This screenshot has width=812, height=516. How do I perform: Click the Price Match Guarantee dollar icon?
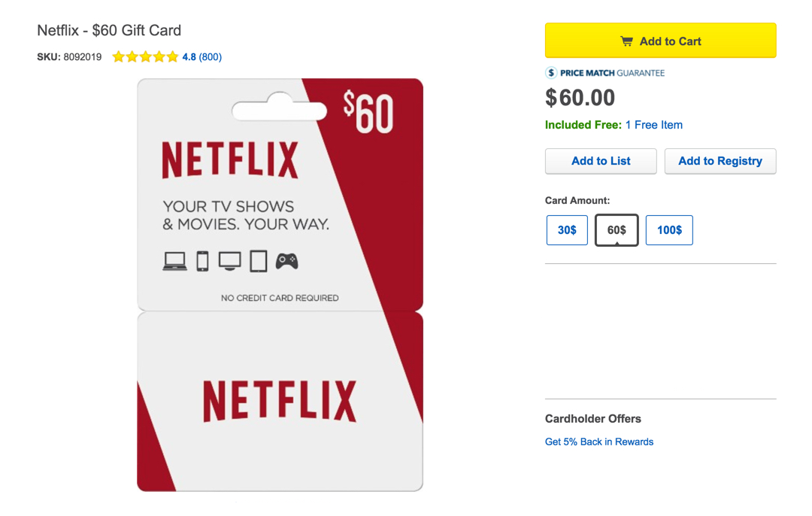point(552,73)
